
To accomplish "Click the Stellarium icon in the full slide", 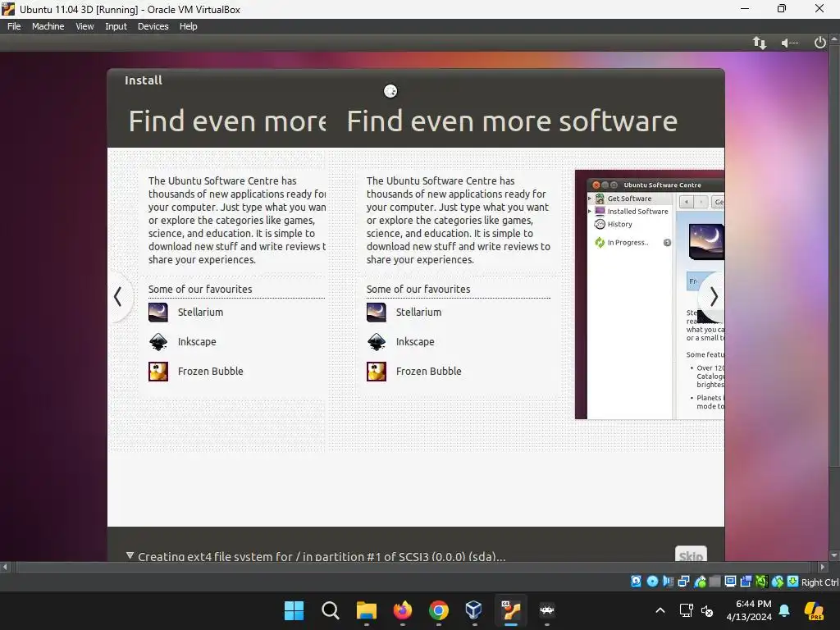I will [376, 313].
